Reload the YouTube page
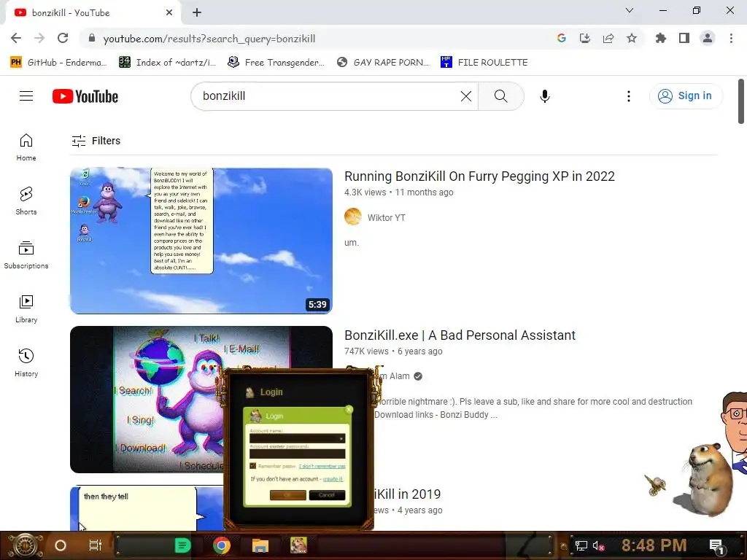Viewport: 747px width, 560px height. pyautogui.click(x=63, y=38)
